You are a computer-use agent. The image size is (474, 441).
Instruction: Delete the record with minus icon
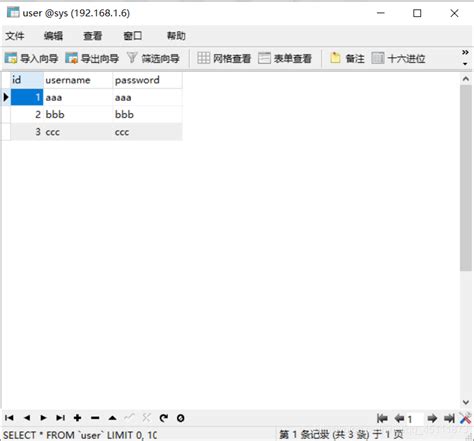[x=95, y=418]
